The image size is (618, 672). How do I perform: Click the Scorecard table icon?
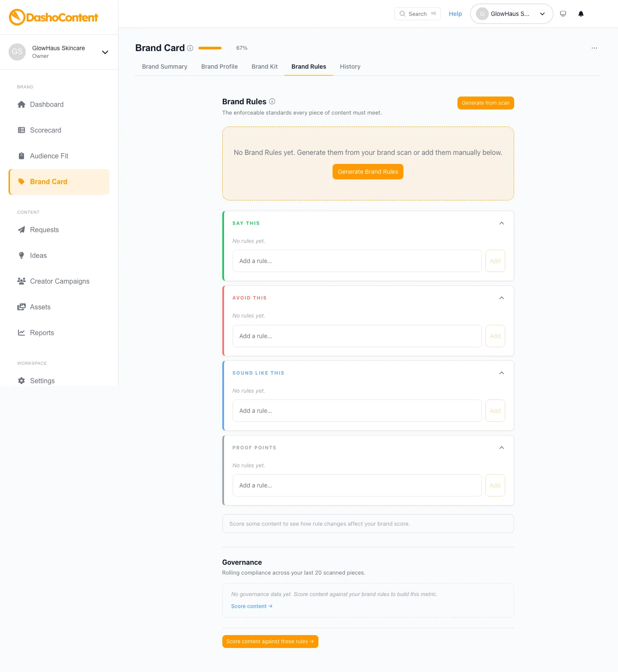(21, 130)
